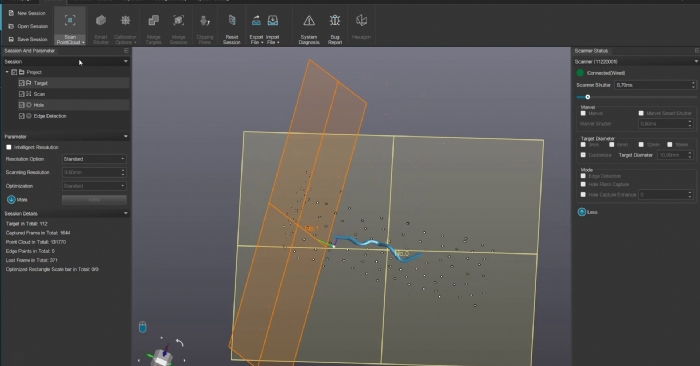This screenshot has width=700, height=366.
Task: Select the 3mm target diameter checkbox
Action: (583, 145)
